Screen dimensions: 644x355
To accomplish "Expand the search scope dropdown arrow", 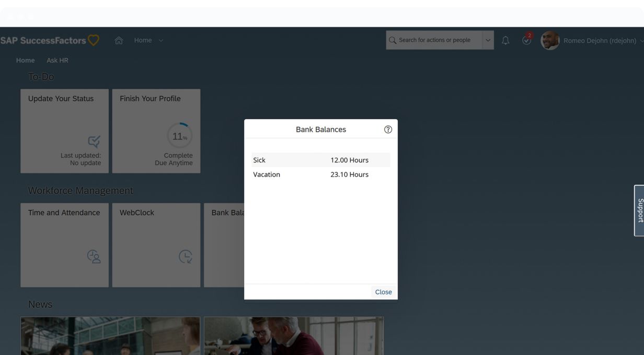I will [x=488, y=40].
